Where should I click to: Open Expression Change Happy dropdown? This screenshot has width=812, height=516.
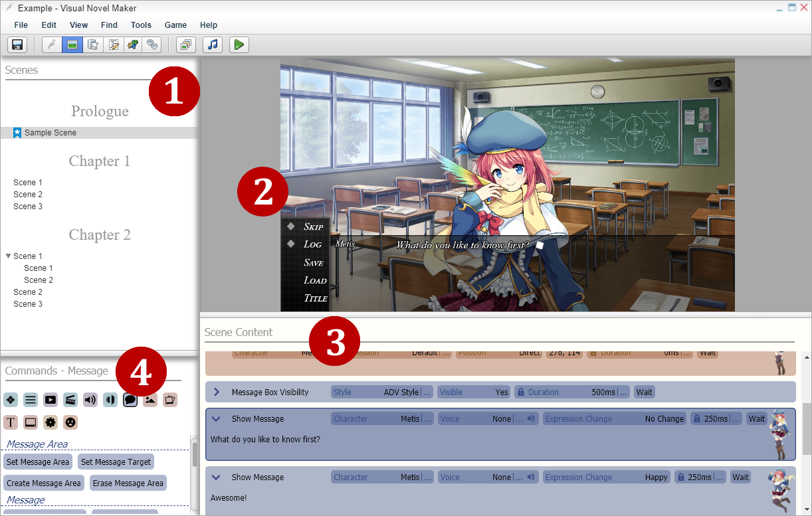[607, 477]
